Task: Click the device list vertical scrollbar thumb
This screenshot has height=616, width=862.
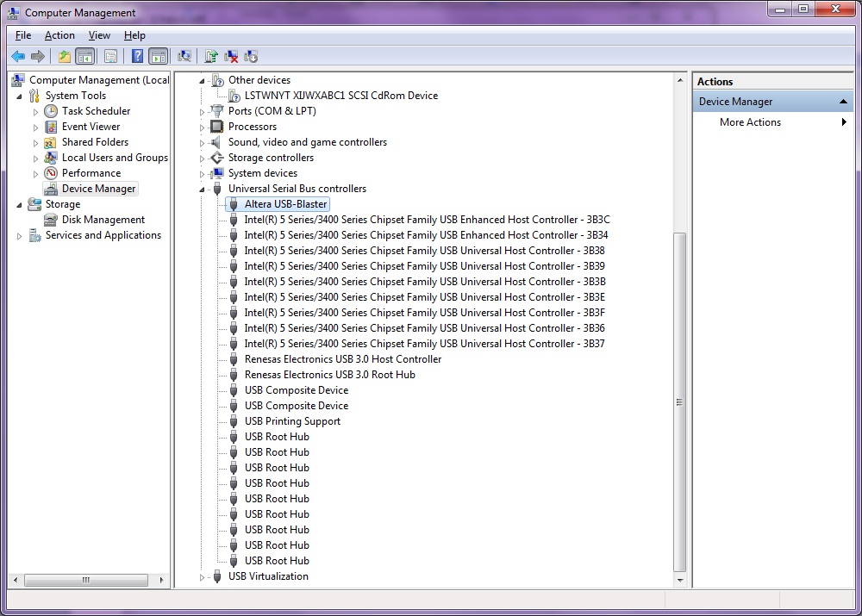Action: (x=679, y=401)
